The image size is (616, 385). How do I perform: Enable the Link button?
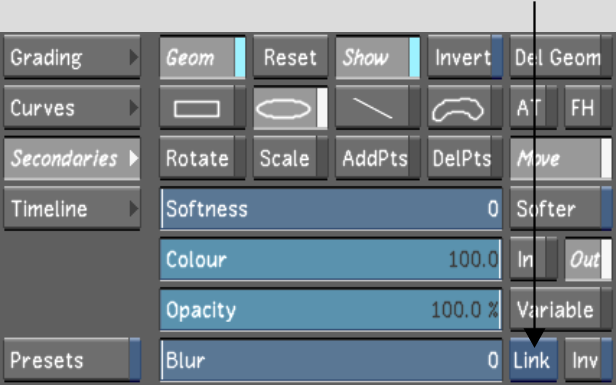[x=534, y=360]
